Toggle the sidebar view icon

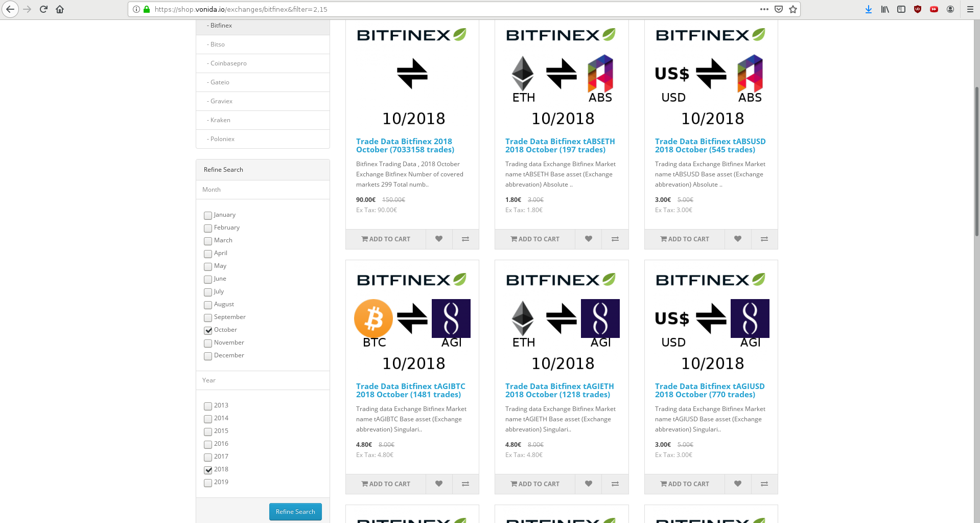click(901, 9)
